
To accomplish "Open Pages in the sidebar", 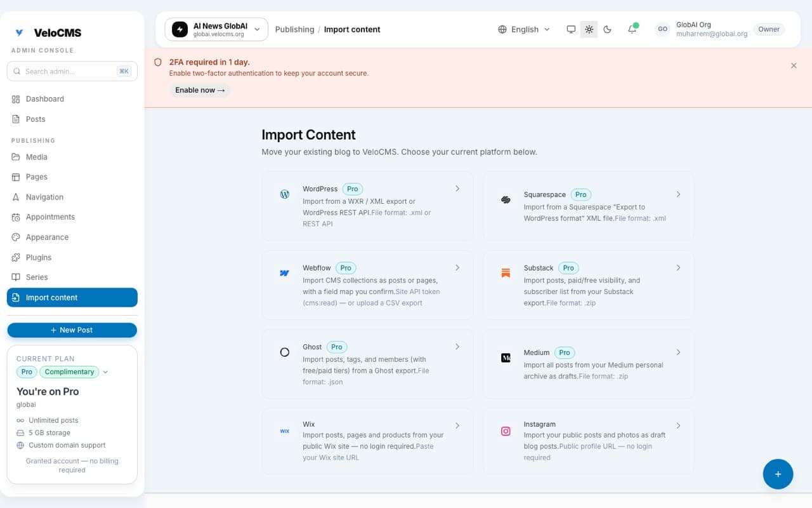I will tap(72, 177).
